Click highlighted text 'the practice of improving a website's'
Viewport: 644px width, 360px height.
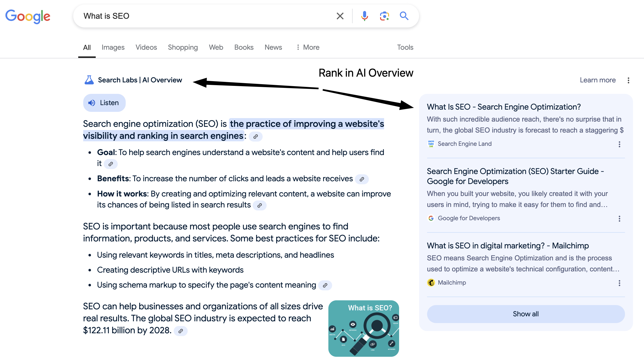(x=307, y=124)
